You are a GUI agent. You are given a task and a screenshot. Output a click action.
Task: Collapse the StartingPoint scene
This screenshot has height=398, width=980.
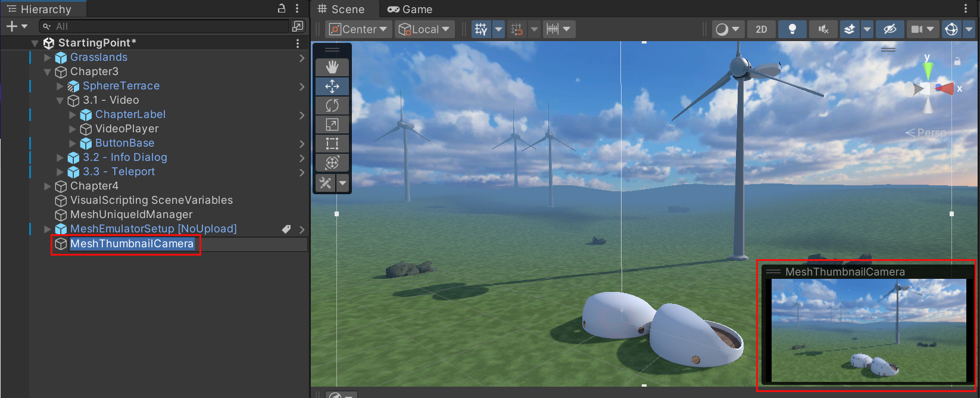[35, 43]
